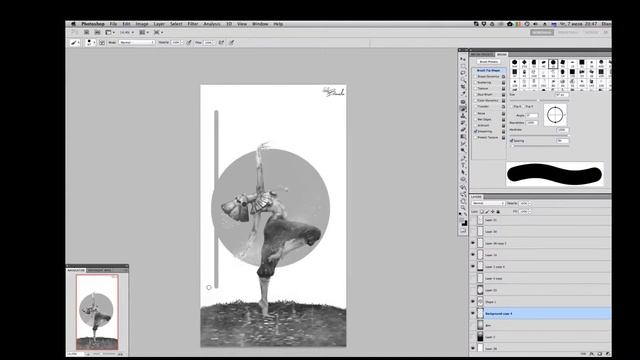The height and width of the screenshot is (360, 640).
Task: Open the layer blend mode dropdown
Action: 488,203
